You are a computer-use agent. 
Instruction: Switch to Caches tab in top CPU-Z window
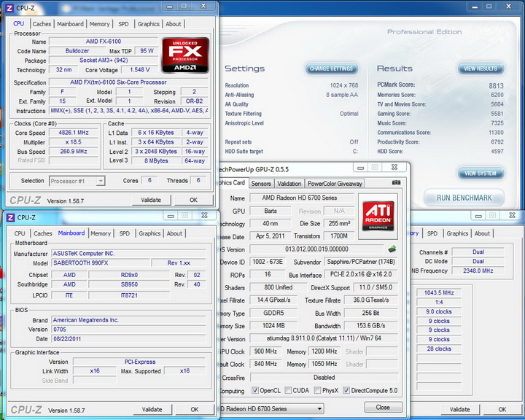tap(42, 24)
